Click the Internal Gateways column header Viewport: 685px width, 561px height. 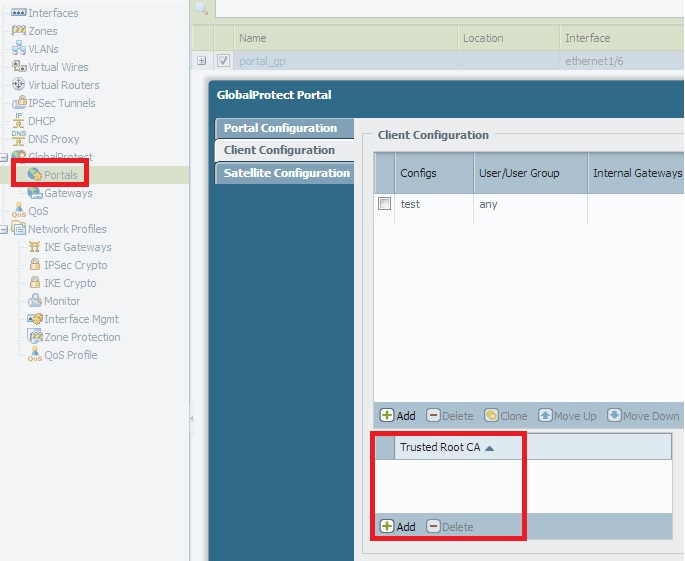(636, 173)
